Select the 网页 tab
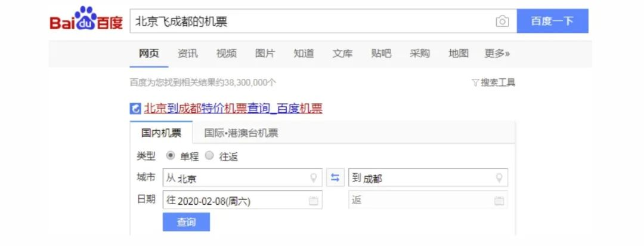Image resolution: width=644 pixels, height=246 pixels. coord(148,54)
